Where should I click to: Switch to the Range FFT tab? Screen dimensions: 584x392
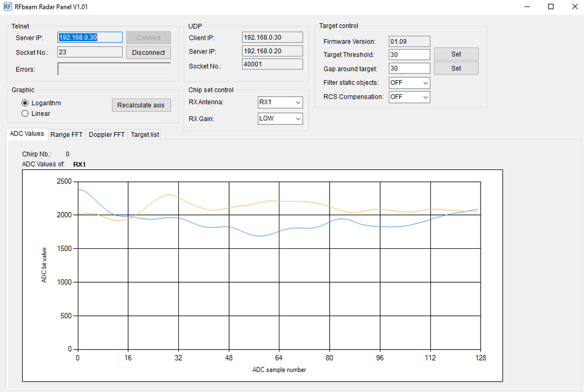point(66,134)
